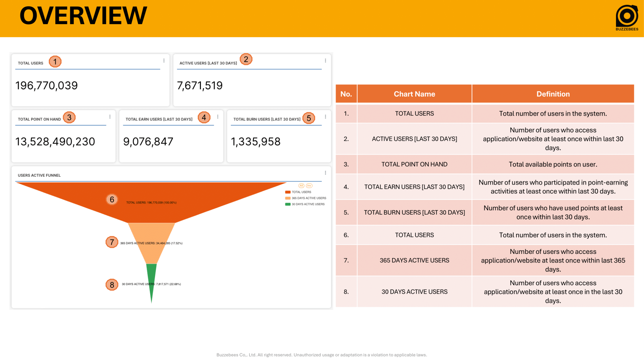Toggle TOTAL USERS series in funnel legend

click(x=301, y=192)
